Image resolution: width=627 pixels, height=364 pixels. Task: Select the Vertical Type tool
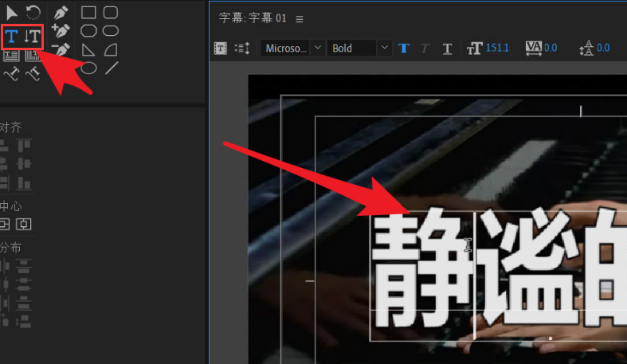[x=33, y=37]
